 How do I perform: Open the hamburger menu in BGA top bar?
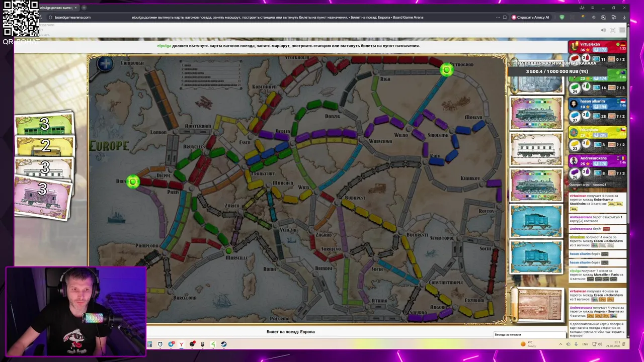tap(622, 30)
